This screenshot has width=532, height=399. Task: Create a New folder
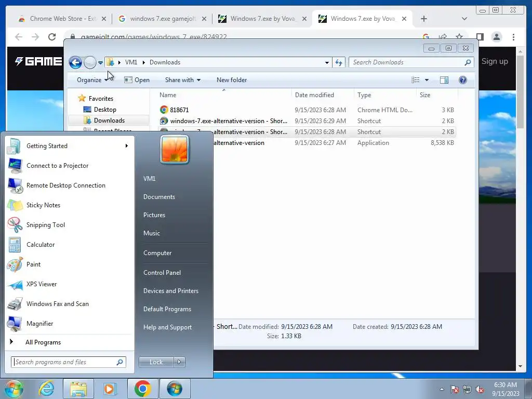coord(232,79)
